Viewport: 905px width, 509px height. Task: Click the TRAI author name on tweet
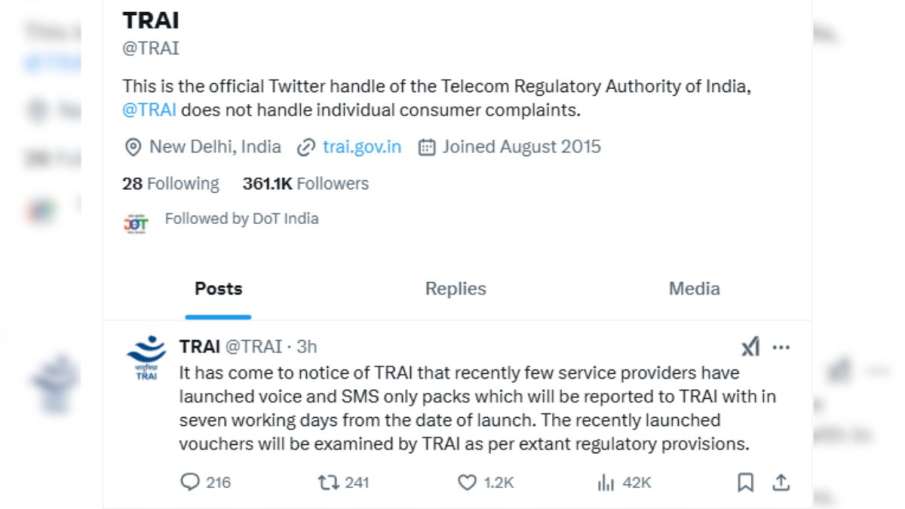(199, 346)
